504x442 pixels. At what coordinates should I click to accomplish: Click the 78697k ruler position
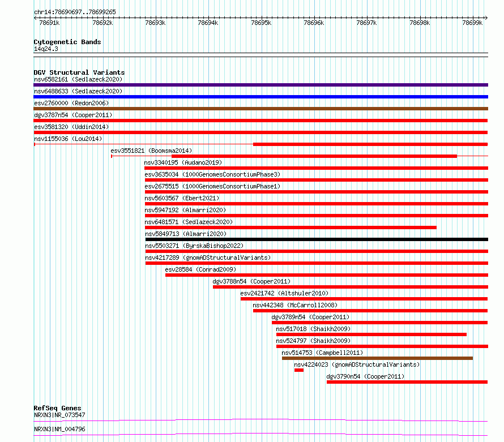pos(366,23)
